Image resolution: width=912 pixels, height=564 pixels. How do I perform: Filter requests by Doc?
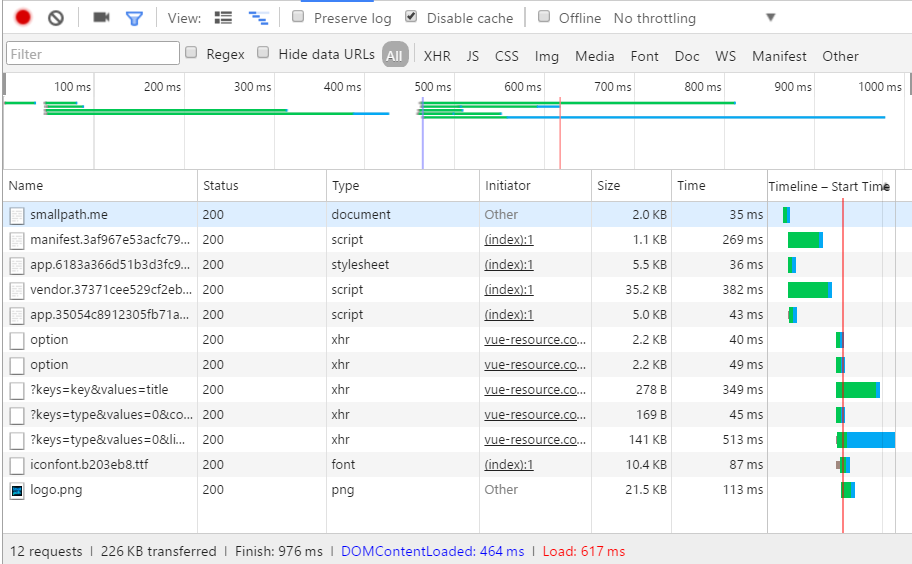[687, 56]
